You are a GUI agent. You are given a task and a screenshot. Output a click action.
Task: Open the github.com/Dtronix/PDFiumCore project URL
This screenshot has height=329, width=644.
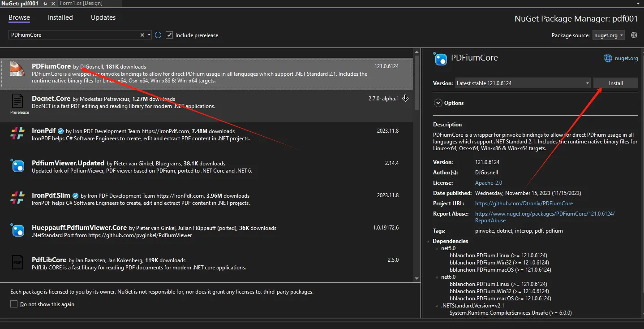[x=524, y=203]
